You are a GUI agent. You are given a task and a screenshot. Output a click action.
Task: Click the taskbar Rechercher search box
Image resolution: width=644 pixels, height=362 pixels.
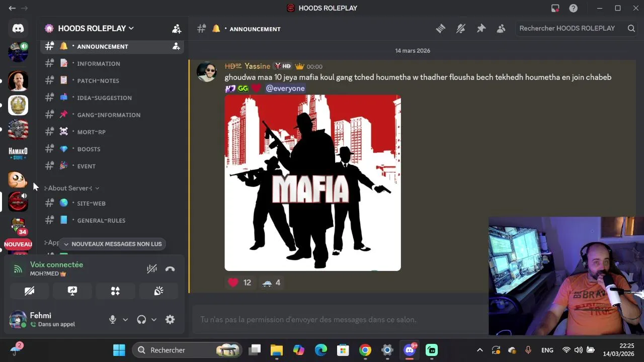point(187,350)
